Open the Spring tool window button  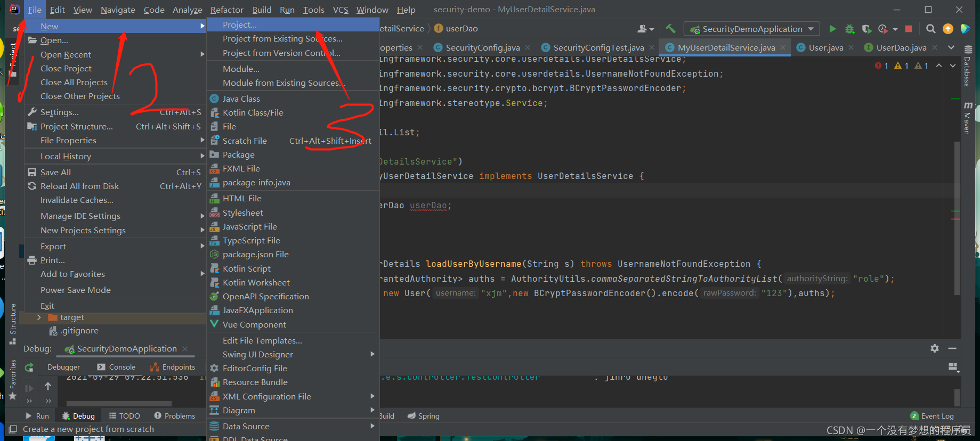tap(424, 416)
